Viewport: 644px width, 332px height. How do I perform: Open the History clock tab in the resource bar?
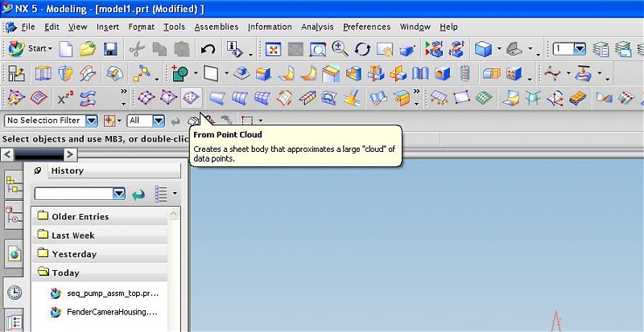(x=14, y=292)
